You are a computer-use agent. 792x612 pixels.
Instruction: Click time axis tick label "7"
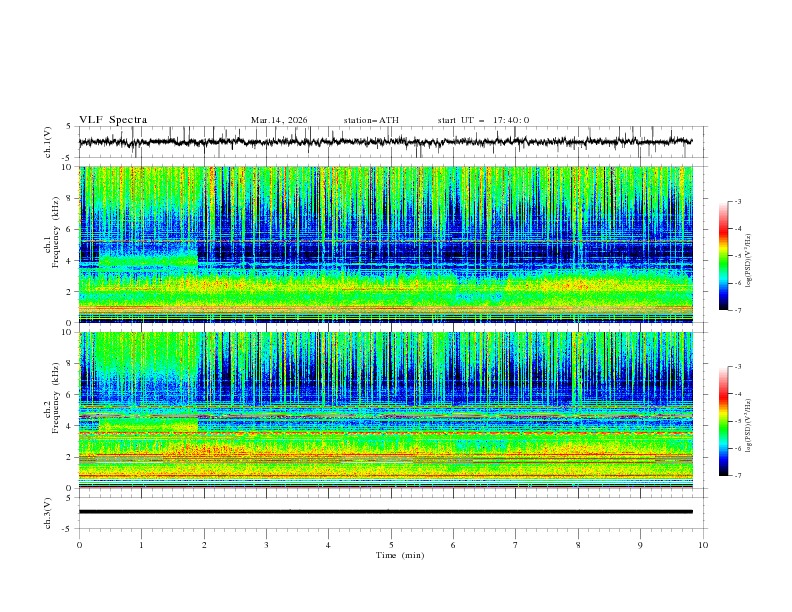point(516,545)
